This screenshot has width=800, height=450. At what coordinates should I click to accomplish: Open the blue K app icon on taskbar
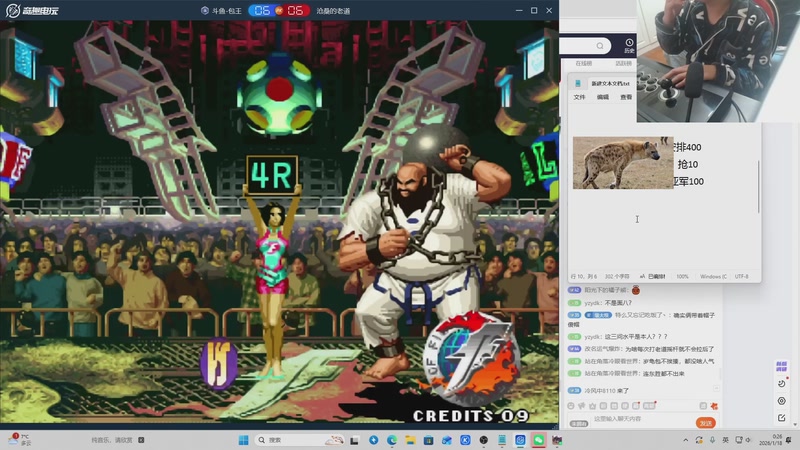465,440
